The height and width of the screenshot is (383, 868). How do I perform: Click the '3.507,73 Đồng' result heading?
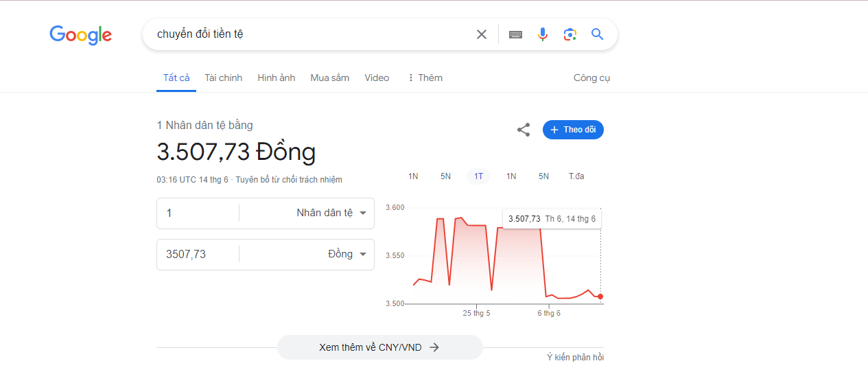pyautogui.click(x=236, y=152)
